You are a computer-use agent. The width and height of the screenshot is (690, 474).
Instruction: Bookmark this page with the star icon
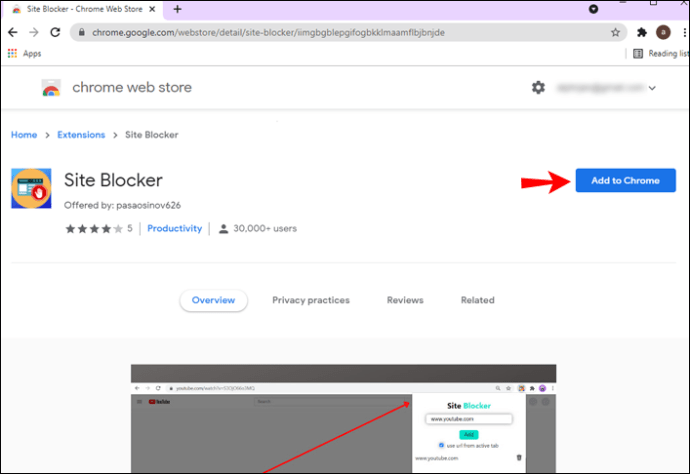point(615,32)
